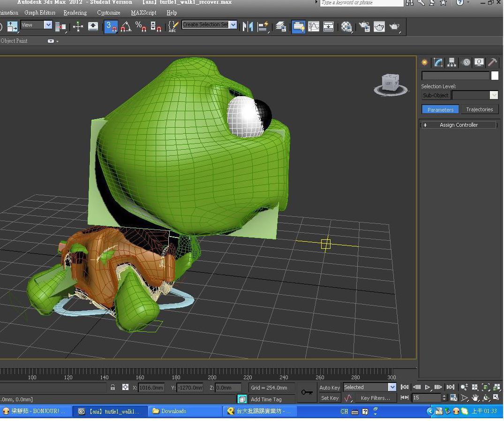Switch to the Motion command panel
504x421 pixels.
coord(466,62)
